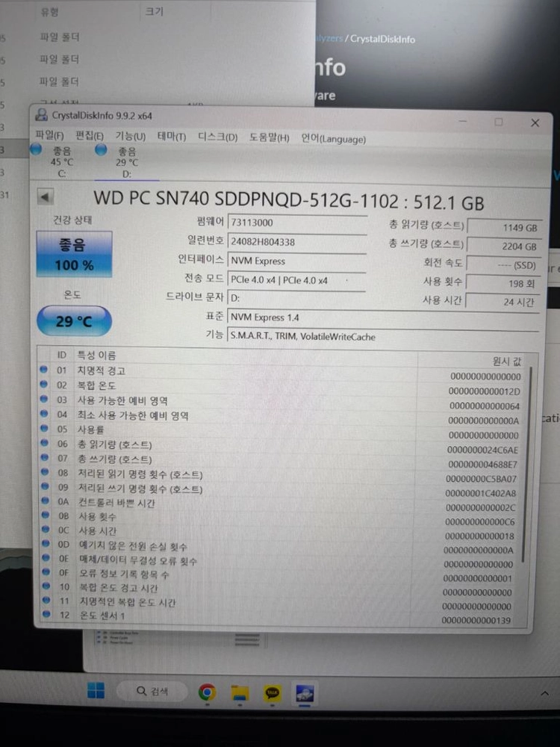Click total host writes value 2204 GB

click(503, 247)
